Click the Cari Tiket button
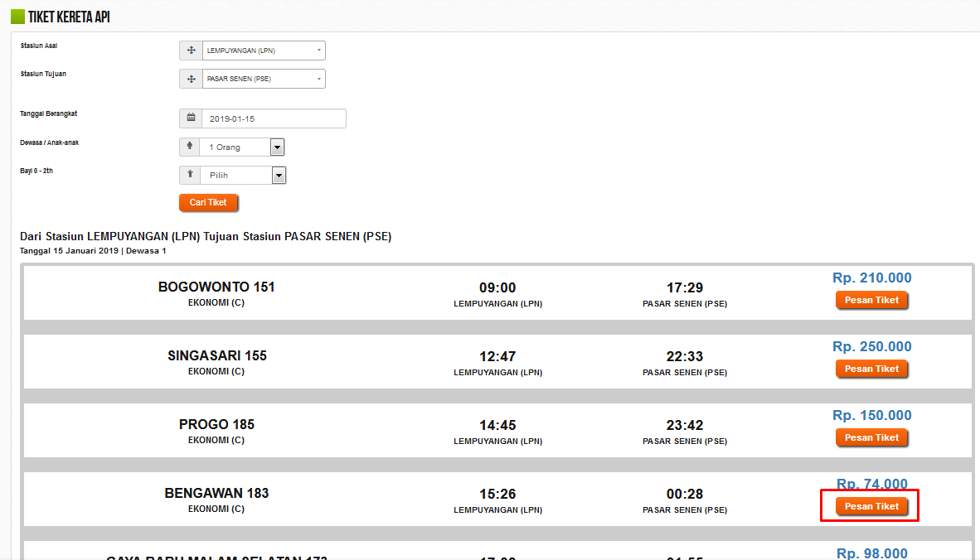Viewport: 980px width, 560px height. pyautogui.click(x=208, y=202)
